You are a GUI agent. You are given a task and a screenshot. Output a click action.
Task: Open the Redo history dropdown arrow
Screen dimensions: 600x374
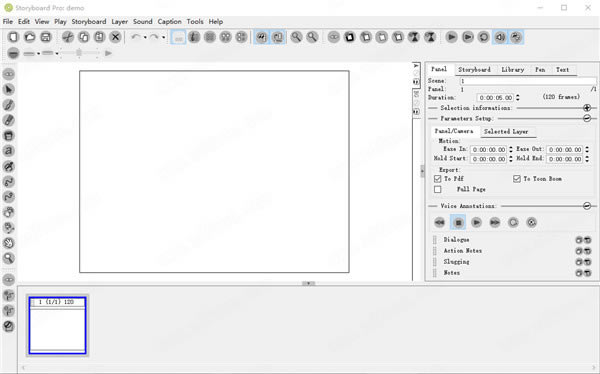click(x=163, y=38)
